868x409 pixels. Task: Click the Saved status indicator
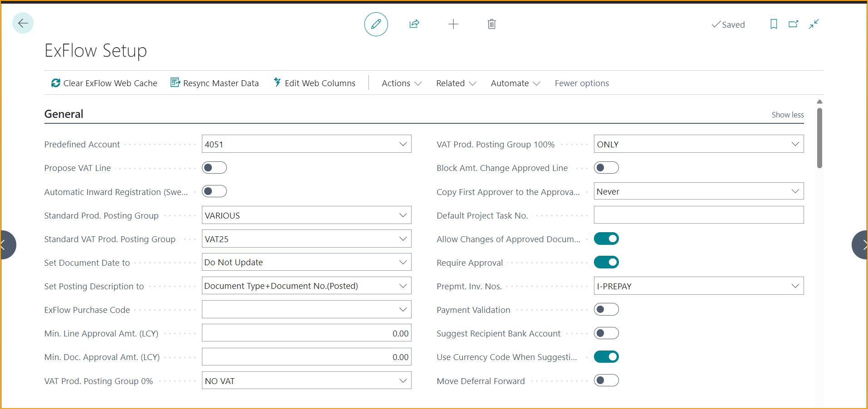(728, 24)
